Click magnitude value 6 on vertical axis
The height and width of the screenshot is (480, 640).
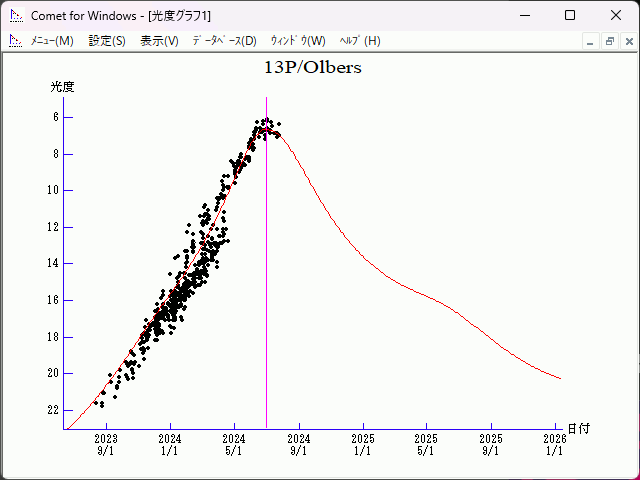[56, 117]
